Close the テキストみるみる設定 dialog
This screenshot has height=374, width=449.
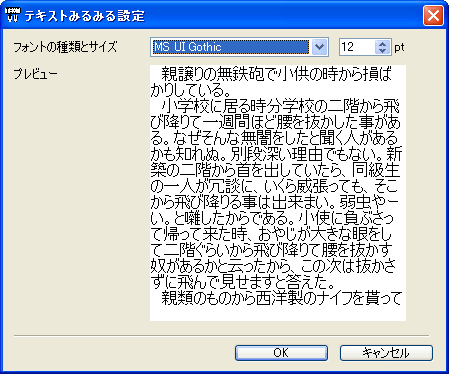pyautogui.click(x=433, y=15)
